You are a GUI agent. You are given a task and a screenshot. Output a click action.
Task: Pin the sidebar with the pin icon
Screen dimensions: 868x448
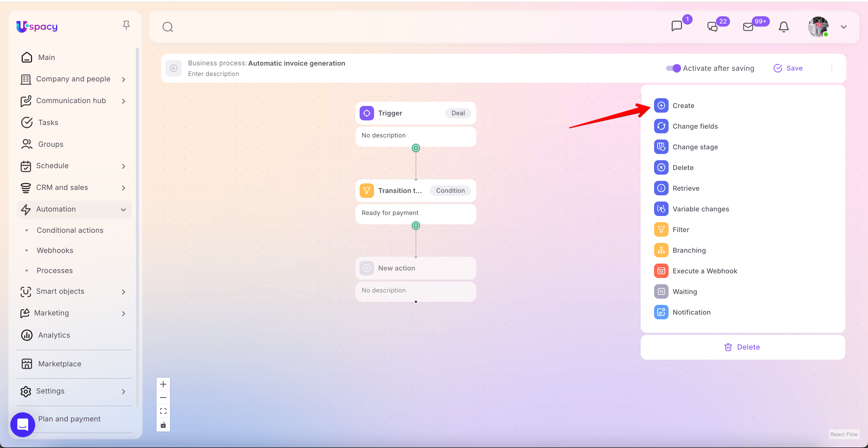(126, 25)
